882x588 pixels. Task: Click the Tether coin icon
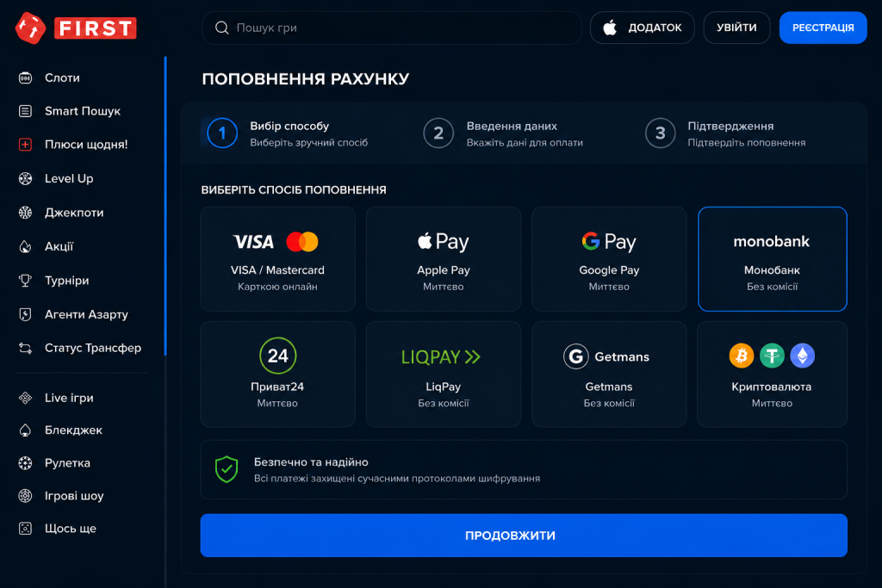[x=772, y=356]
